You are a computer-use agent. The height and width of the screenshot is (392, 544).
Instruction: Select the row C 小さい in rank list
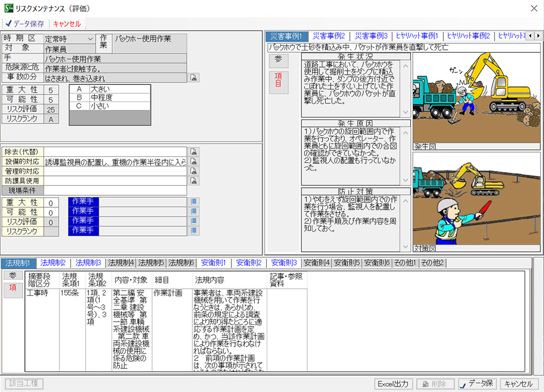click(x=110, y=106)
